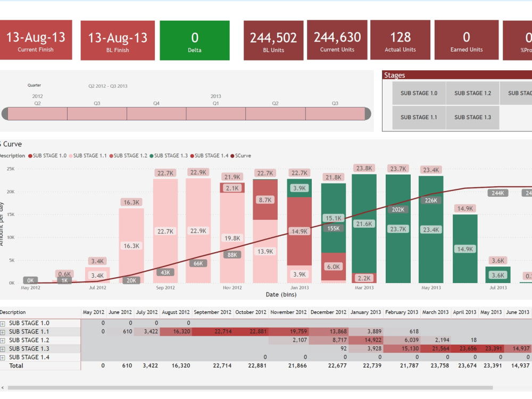Click the Total row label
The height and width of the screenshot is (399, 532).
(16, 366)
